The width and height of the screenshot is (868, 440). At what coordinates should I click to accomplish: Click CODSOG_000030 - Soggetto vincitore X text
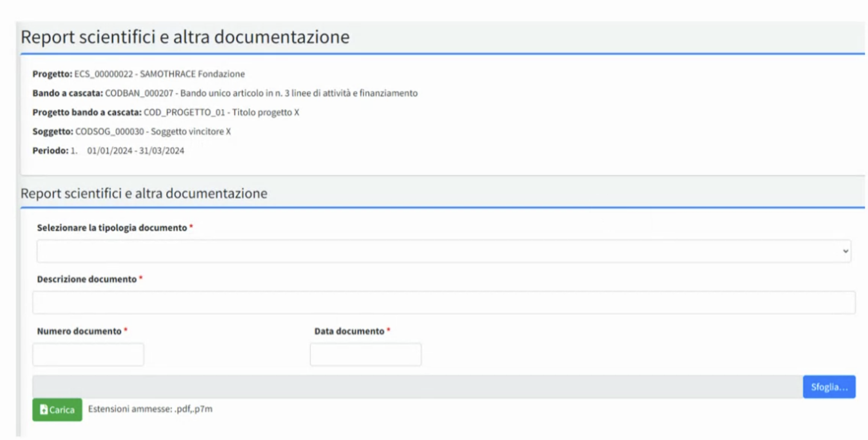153,132
